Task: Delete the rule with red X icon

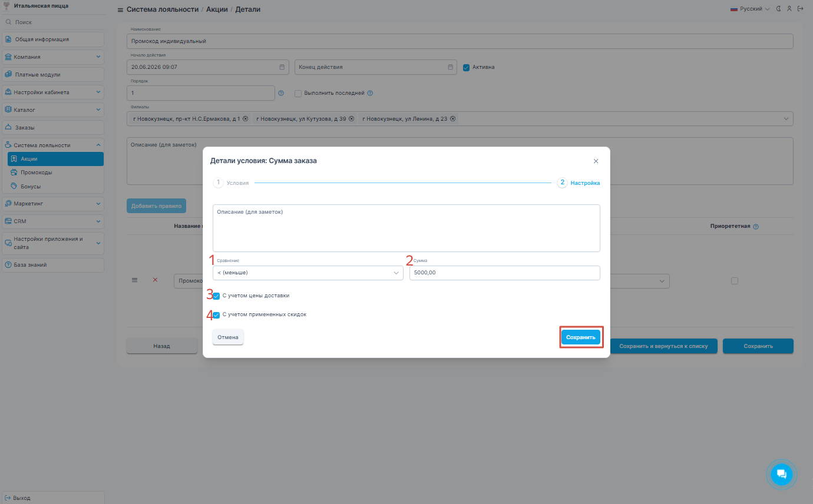Action: tap(156, 280)
